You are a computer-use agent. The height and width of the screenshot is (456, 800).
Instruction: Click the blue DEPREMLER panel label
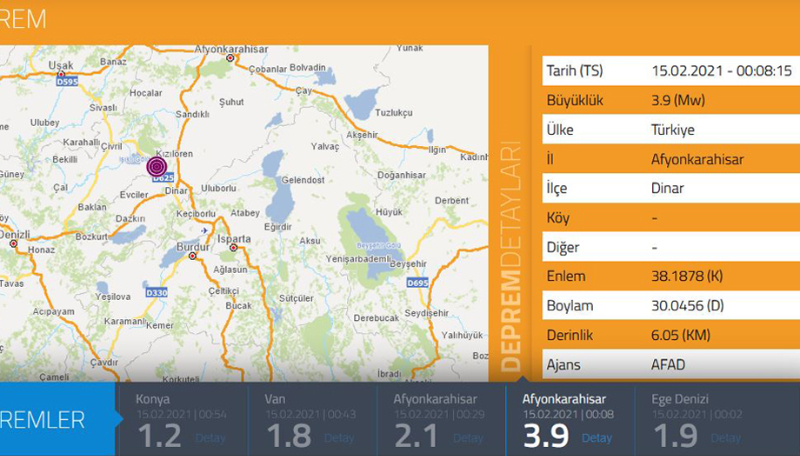click(x=50, y=420)
